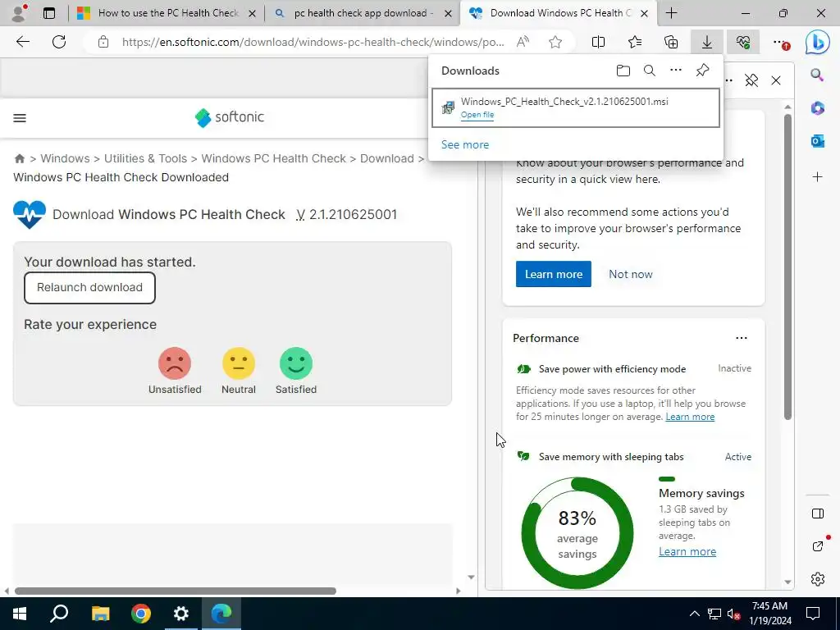The image size is (840, 630).
Task: Open Settings and more ellipsis menu
Action: coord(781,42)
